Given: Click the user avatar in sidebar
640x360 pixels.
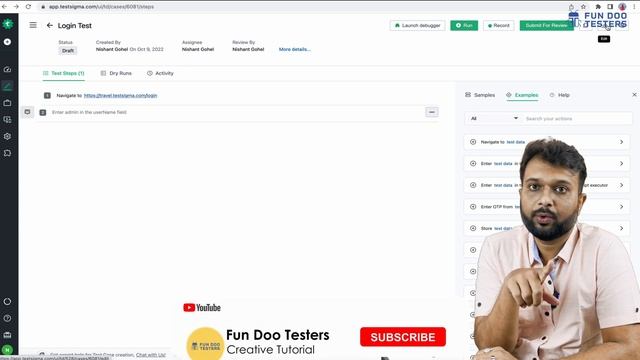Looking at the screenshot, I should 7,350.
